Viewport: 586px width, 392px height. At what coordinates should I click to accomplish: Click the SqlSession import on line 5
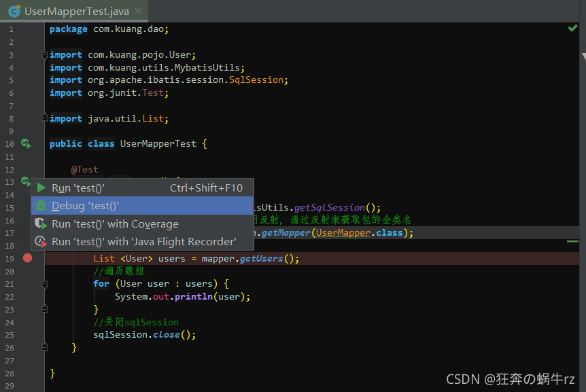tap(256, 80)
